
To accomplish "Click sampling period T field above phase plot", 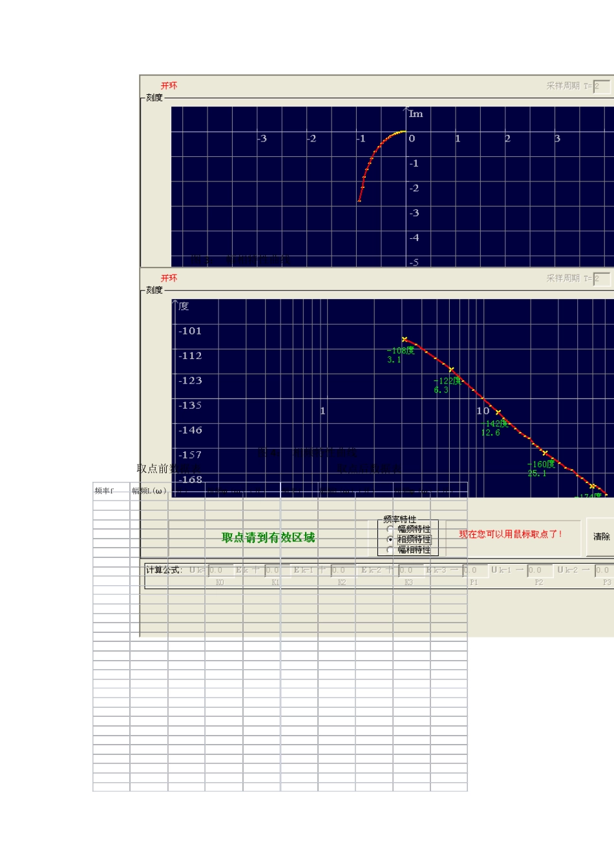I will 601,278.
